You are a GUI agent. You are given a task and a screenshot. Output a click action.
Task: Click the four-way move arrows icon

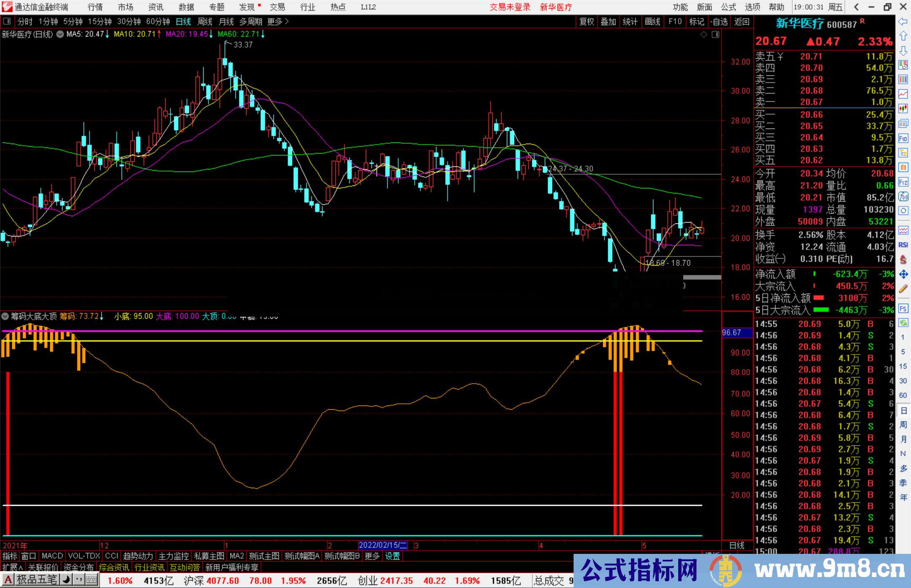point(903,274)
